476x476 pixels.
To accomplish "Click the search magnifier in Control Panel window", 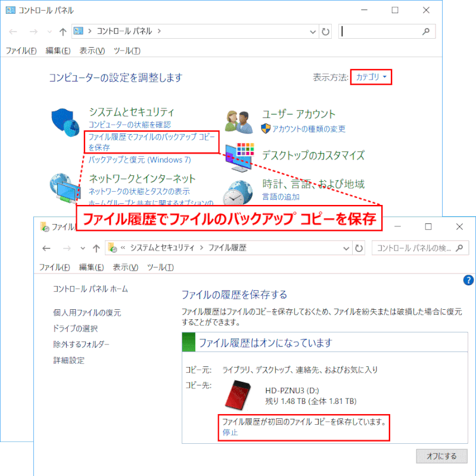I will coord(425,31).
